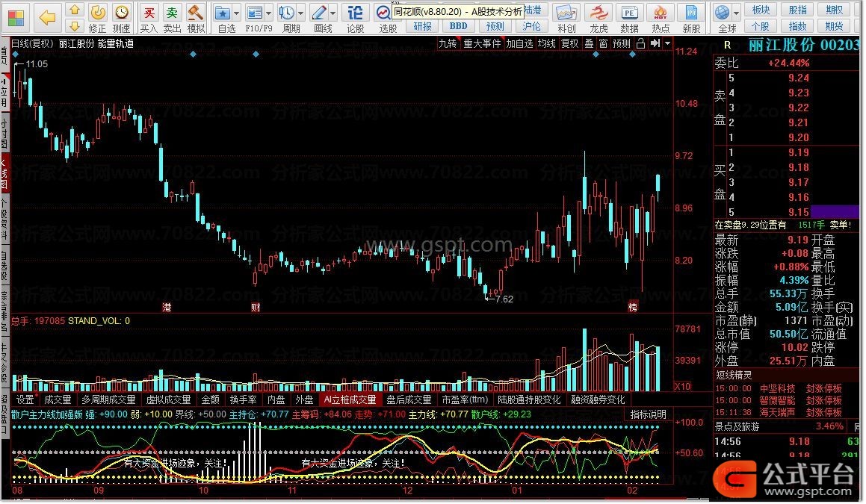Image resolution: width=866 pixels, height=504 pixels.
Task: Open 中坚科技 in 短线精灵 list
Action: click(x=777, y=388)
